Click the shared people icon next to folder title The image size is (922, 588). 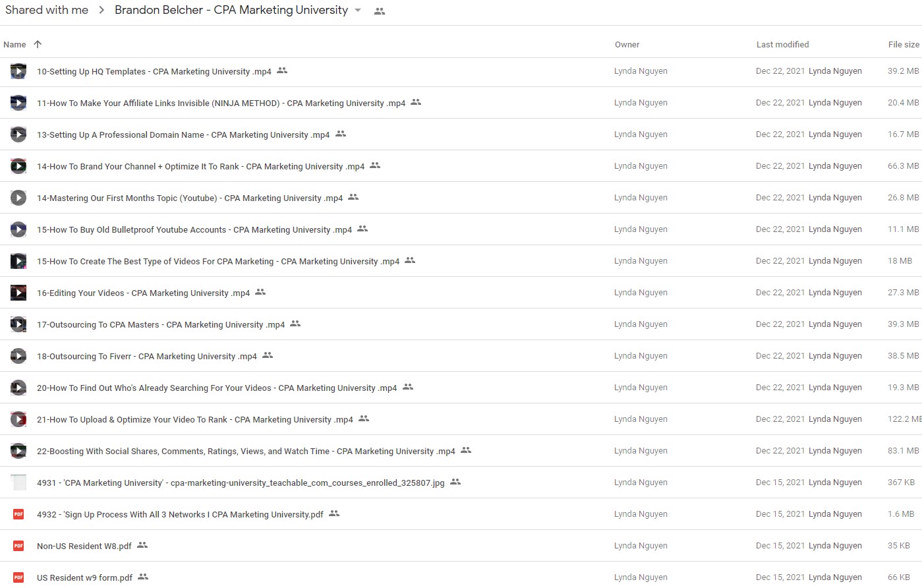click(380, 11)
